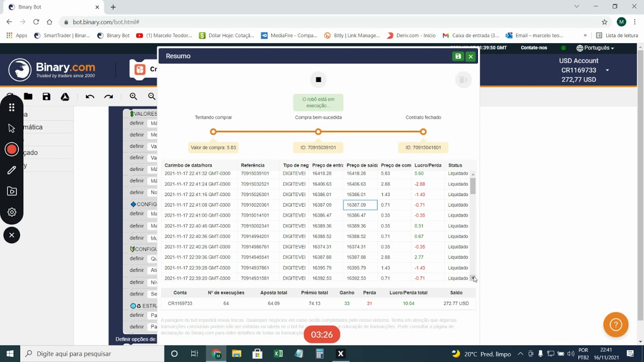Open Chrome from the Windows taskbar
Image resolution: width=644 pixels, height=362 pixels.
point(216,353)
